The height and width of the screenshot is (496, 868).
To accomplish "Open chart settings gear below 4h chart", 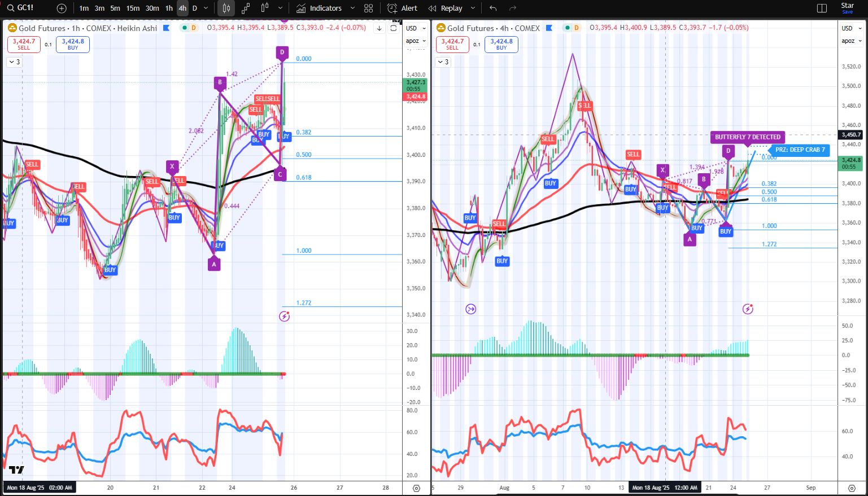I will (x=852, y=488).
